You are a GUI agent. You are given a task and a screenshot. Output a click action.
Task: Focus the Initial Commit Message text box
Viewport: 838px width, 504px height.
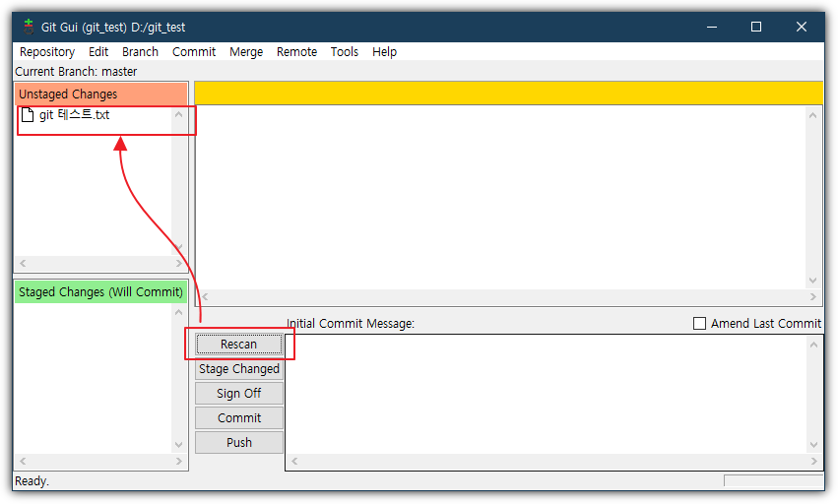pyautogui.click(x=548, y=395)
